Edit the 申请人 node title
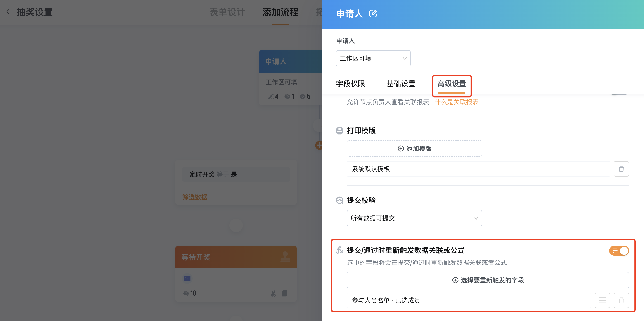Viewport: 644px width, 321px height. pyautogui.click(x=373, y=14)
